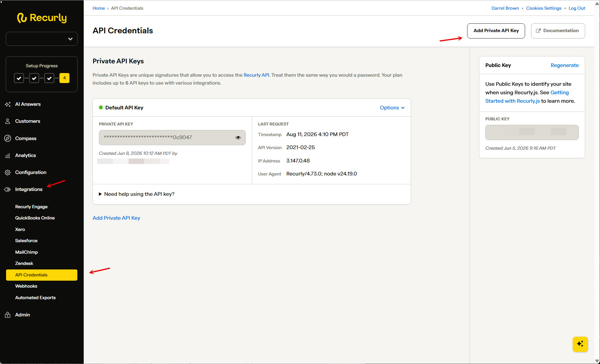Click first completed setup progress checkbox
This screenshot has height=364, width=600.
click(x=19, y=78)
